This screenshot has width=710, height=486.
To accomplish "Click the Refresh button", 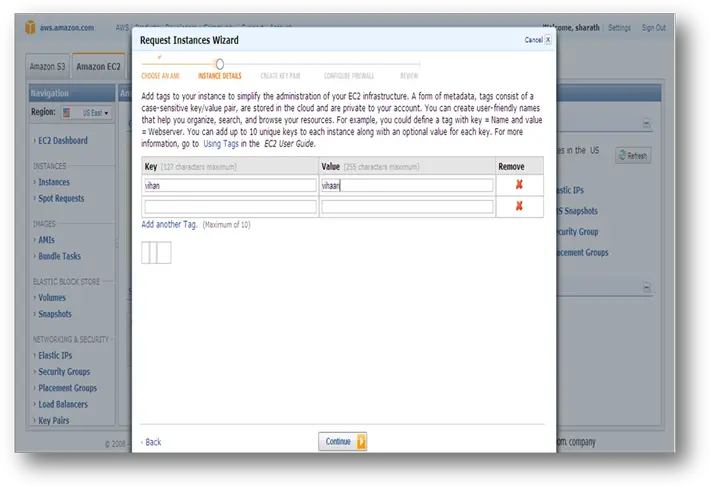I will [633, 155].
